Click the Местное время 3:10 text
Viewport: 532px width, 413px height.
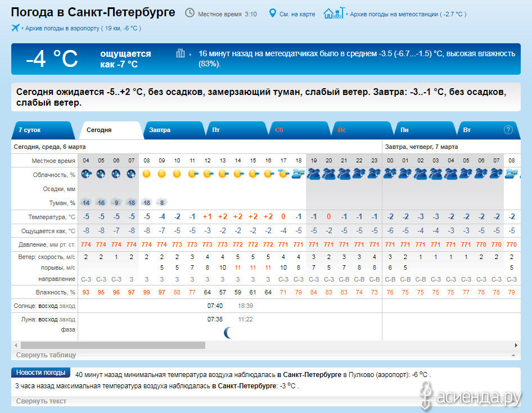pos(227,14)
